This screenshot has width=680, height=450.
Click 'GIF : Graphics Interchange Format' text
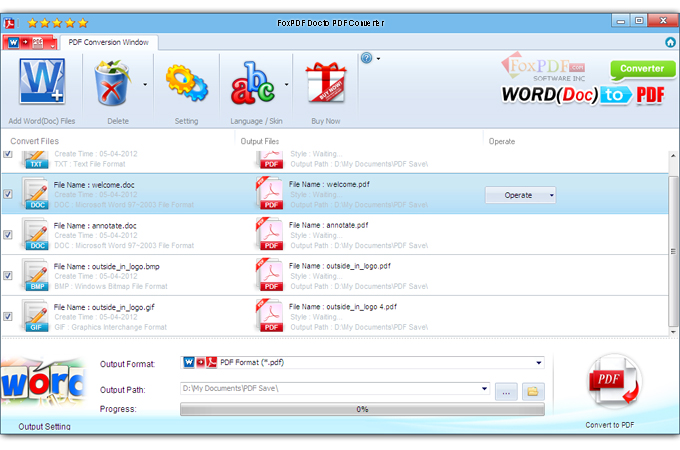tap(110, 327)
